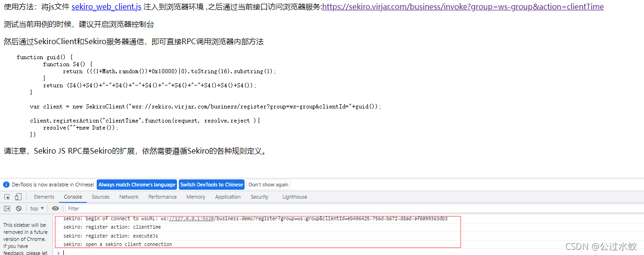Viewport: 644px width, 255px height.
Task: Switch to the Elements tab
Action: pos(44,197)
